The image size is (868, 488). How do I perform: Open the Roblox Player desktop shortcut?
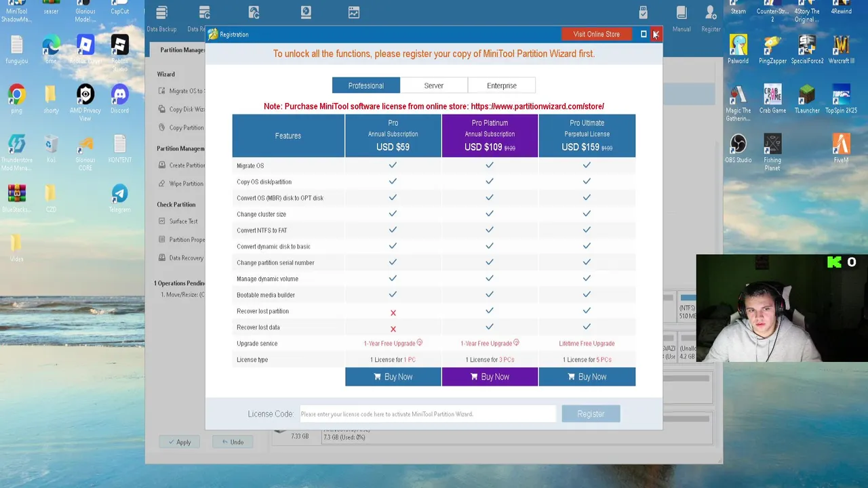[85, 49]
